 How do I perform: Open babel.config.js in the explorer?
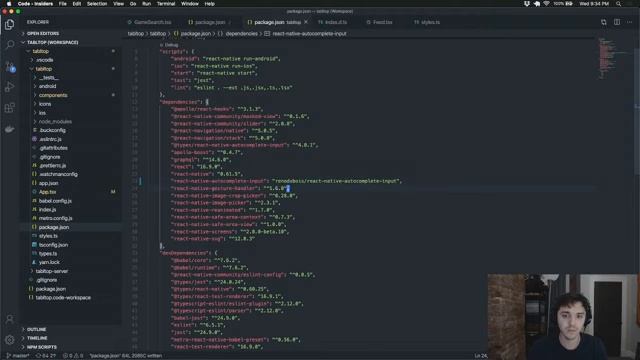[x=55, y=201]
